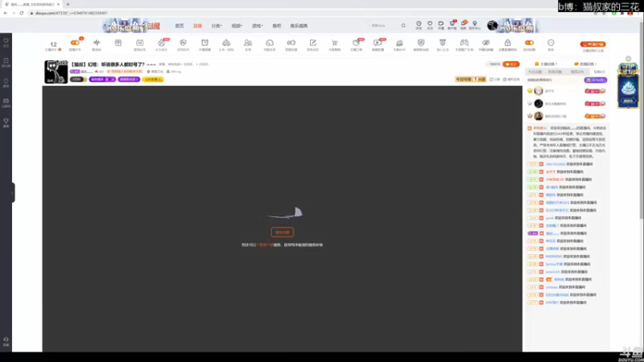Click the orange PC客户端 button

tap(592, 44)
